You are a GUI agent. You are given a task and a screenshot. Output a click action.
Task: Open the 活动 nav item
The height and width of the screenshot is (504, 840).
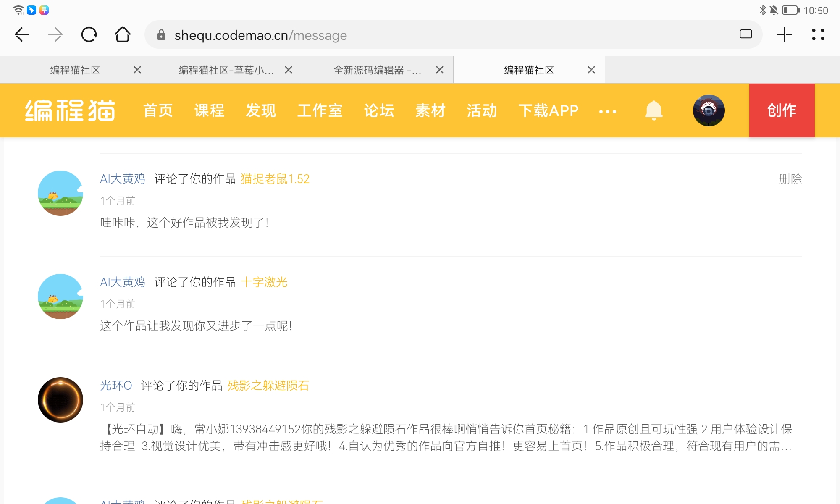pyautogui.click(x=482, y=110)
